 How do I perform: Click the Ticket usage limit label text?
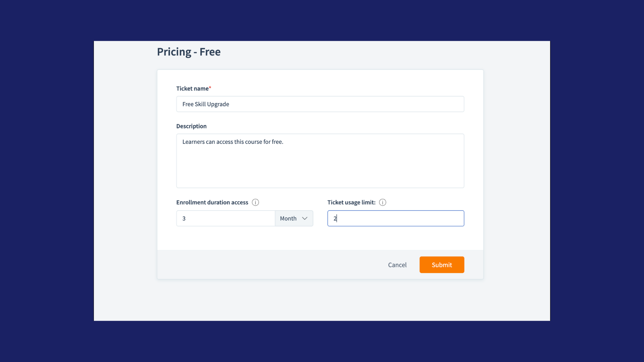351,202
